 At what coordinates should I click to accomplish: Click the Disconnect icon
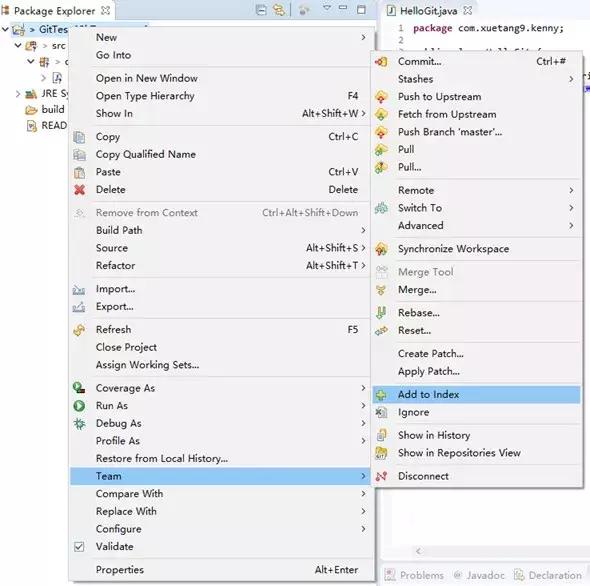pyautogui.click(x=381, y=476)
